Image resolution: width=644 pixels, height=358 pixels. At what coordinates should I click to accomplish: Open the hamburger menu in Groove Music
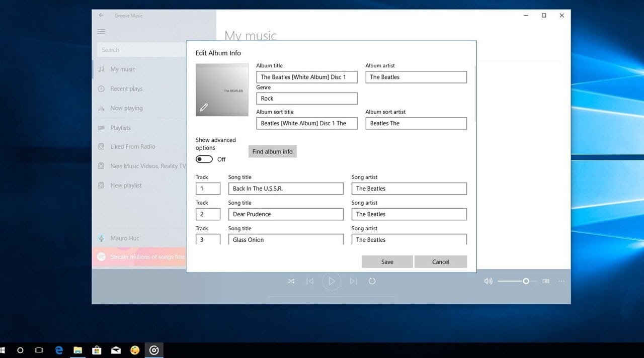[101, 32]
